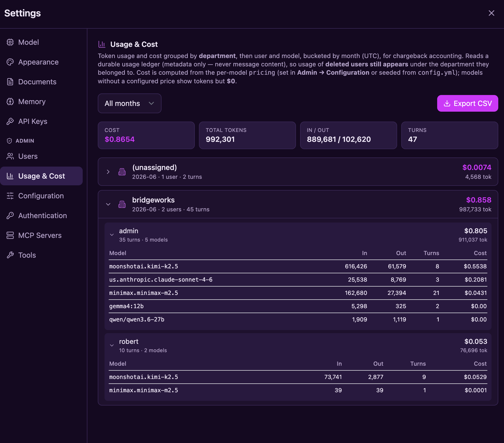The image size is (504, 443).
Task: Click the (unassigned) department name
Action: (154, 167)
